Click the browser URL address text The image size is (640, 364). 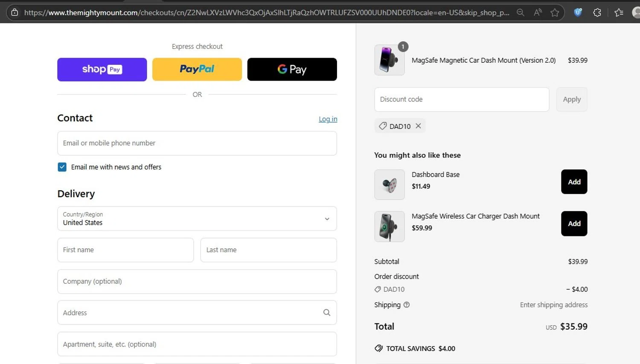267,12
